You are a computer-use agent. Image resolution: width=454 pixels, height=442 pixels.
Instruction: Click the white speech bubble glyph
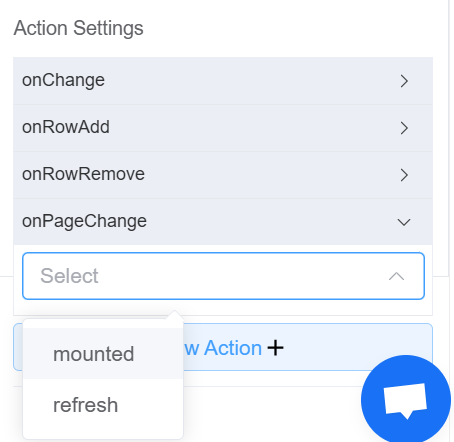(405, 401)
